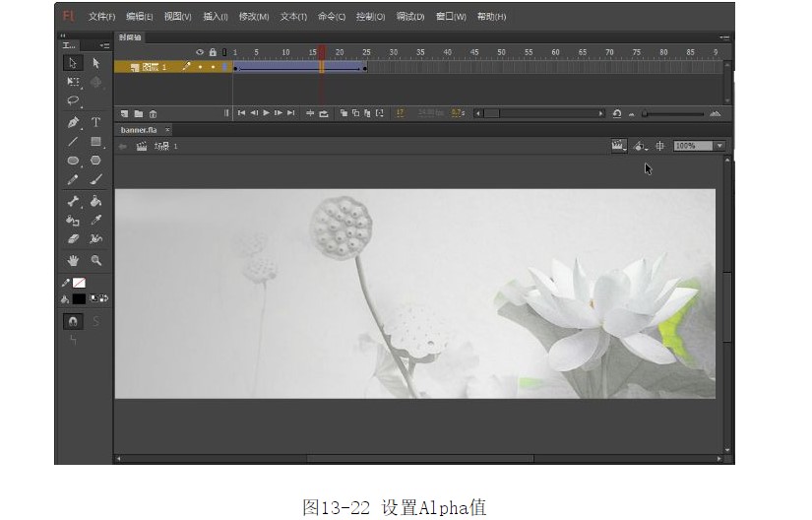This screenshot has height=520, width=812.
Task: Select the Free Transform tool
Action: coord(73,83)
